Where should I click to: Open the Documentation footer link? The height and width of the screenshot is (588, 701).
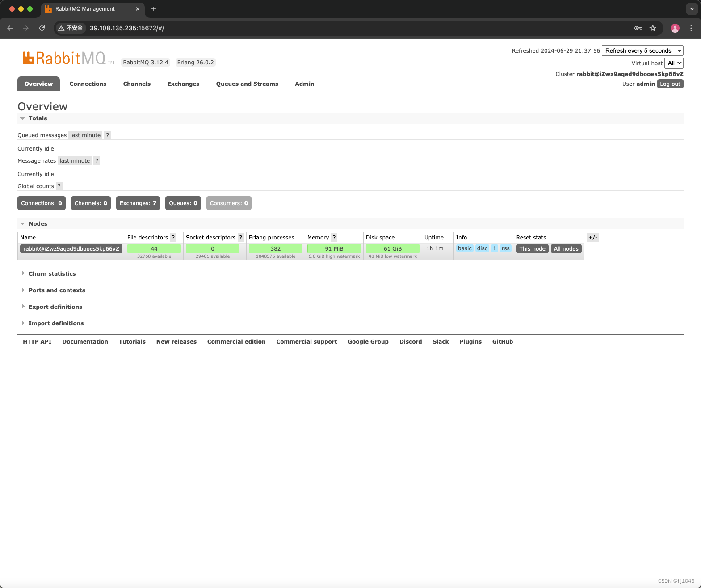click(x=85, y=342)
